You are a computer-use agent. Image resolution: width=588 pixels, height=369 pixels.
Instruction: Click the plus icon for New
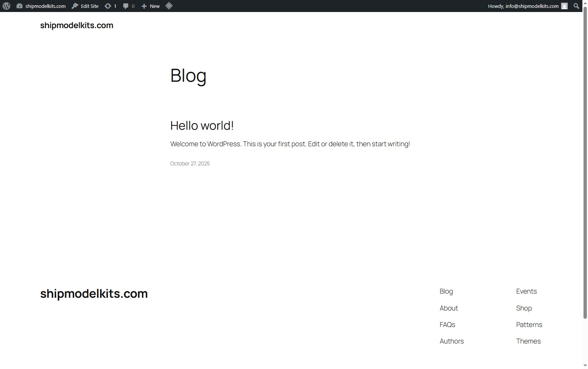pyautogui.click(x=144, y=6)
